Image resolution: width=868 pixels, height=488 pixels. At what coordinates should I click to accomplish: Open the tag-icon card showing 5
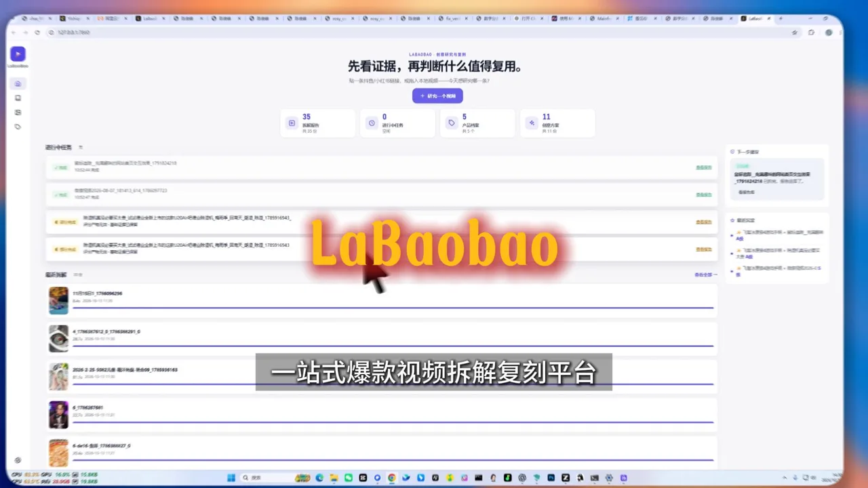coord(478,123)
